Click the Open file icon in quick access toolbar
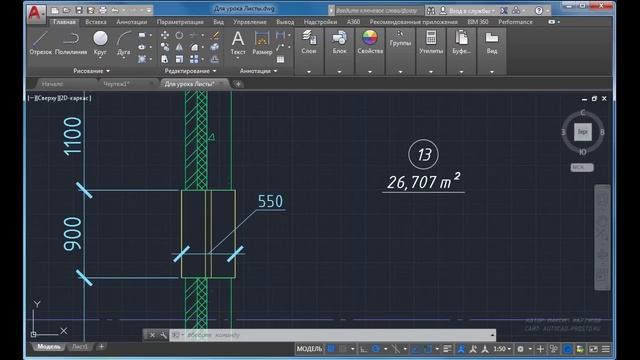Viewport: 640px width, 360px height. pos(67,10)
